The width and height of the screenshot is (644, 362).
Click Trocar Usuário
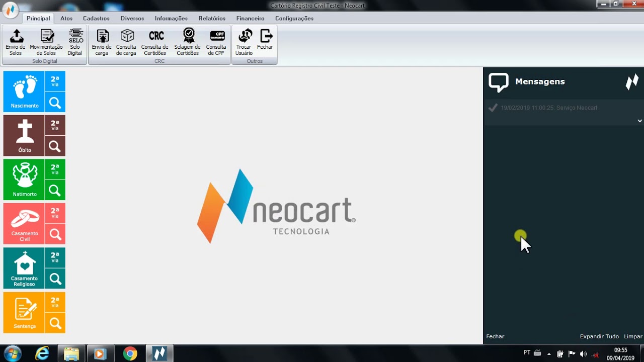coord(244,42)
